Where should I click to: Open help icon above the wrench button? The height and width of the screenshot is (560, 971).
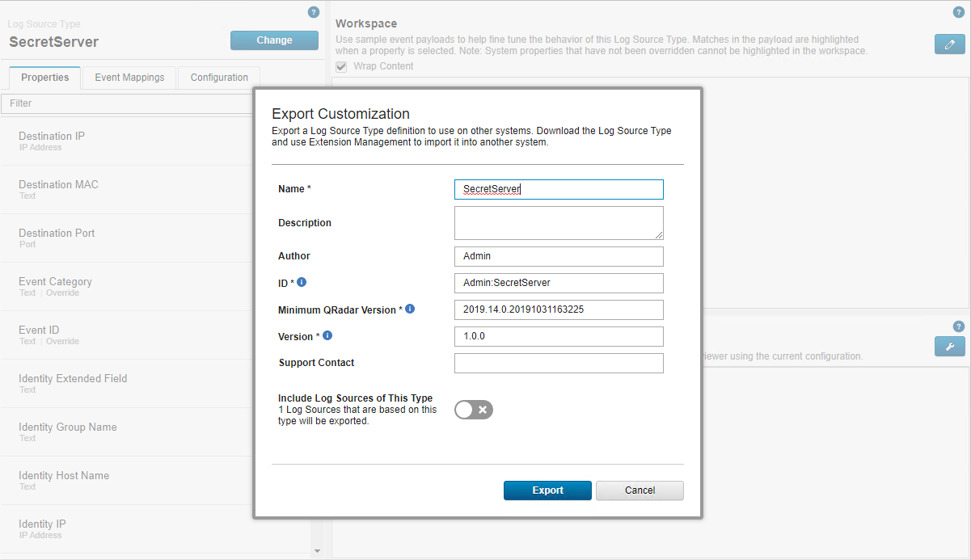click(x=959, y=326)
